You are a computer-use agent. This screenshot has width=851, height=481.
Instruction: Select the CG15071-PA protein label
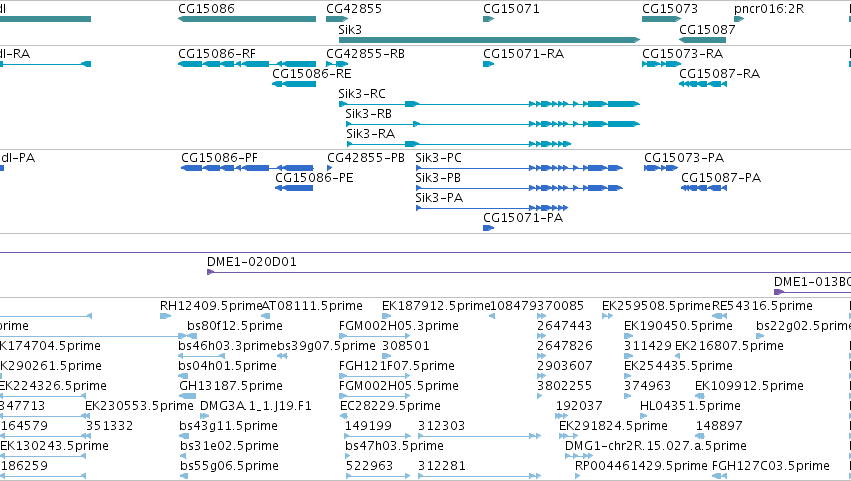[523, 218]
